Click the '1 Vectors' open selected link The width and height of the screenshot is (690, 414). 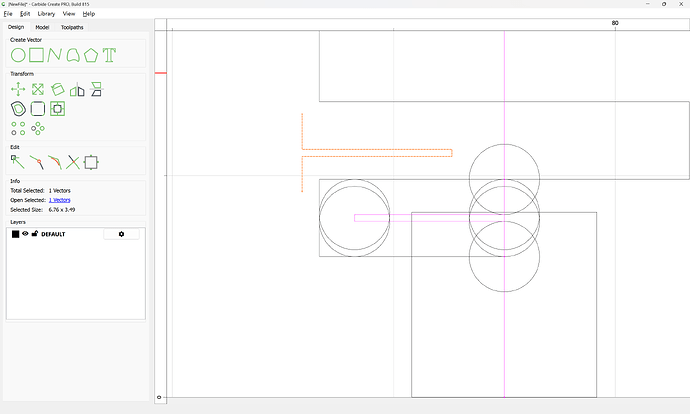[x=59, y=200]
